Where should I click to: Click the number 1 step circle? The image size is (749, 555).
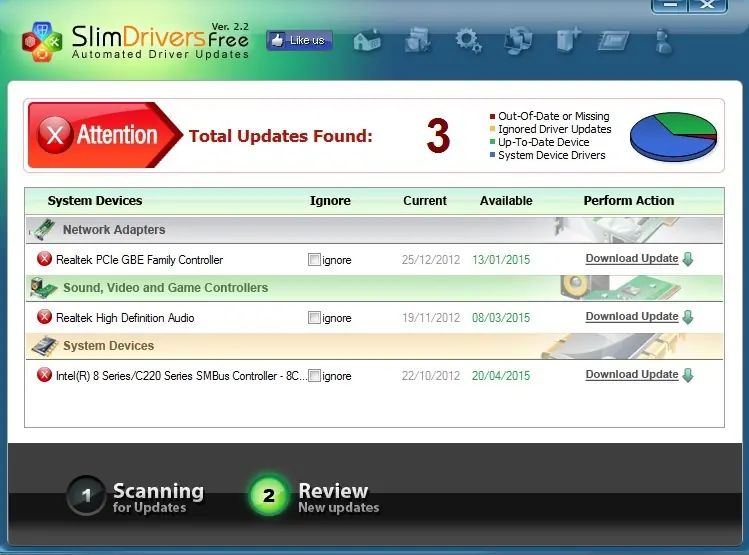[x=86, y=495]
